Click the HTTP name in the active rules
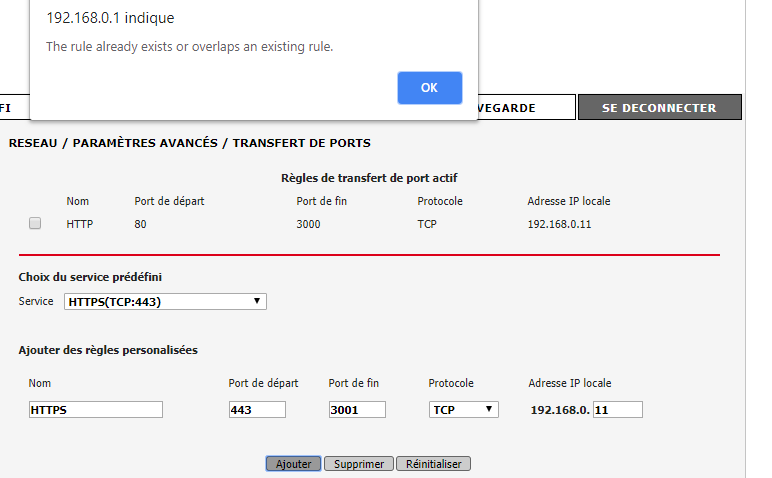Image resolution: width=772 pixels, height=478 pixels. [x=80, y=224]
